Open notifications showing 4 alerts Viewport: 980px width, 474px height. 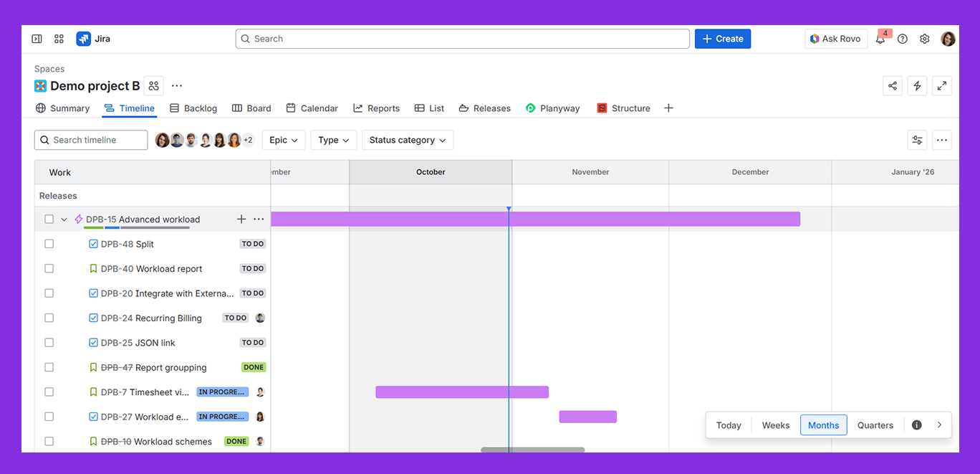(x=880, y=39)
